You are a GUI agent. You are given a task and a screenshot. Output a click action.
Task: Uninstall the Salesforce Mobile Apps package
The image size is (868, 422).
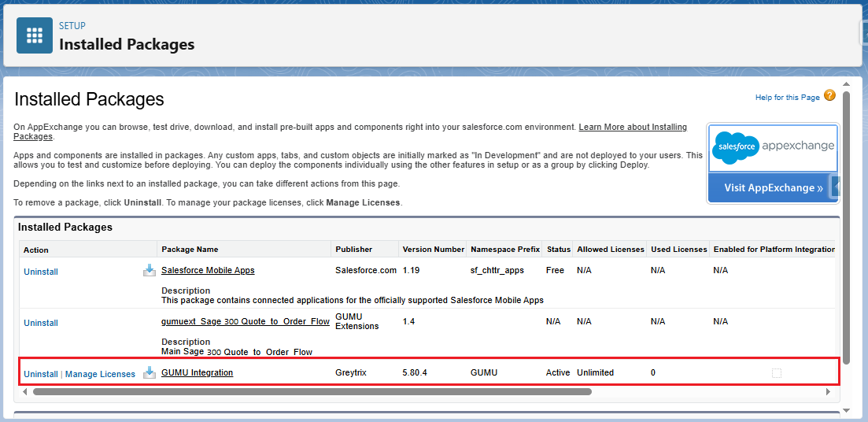pyautogui.click(x=41, y=272)
